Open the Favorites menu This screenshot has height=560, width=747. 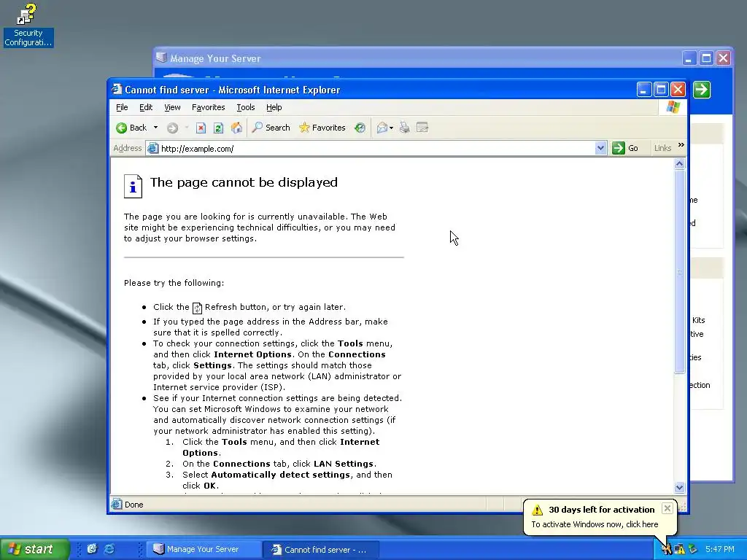tap(208, 107)
